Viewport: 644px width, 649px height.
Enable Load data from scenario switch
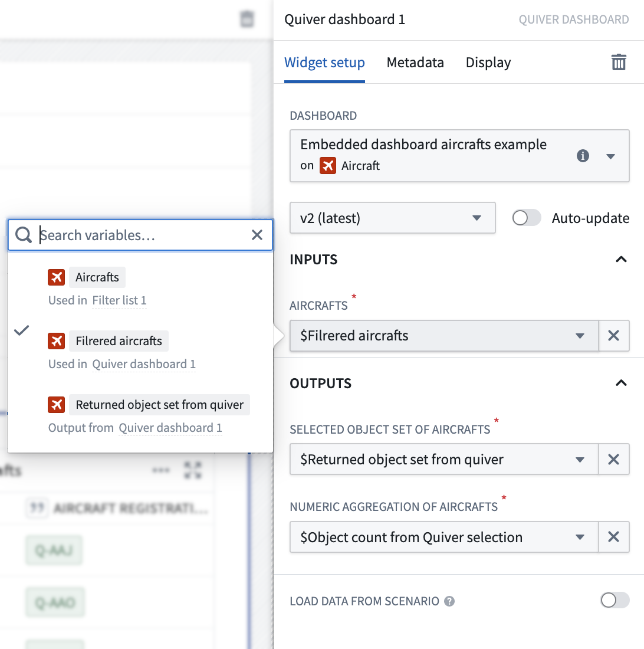click(x=615, y=600)
